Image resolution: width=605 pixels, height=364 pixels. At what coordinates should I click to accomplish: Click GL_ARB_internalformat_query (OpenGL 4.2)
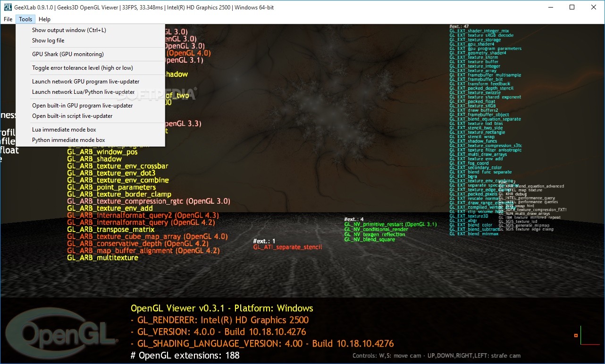point(141,223)
